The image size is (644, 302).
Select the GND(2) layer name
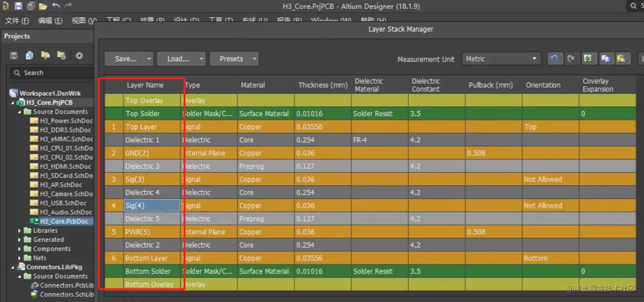pos(137,153)
